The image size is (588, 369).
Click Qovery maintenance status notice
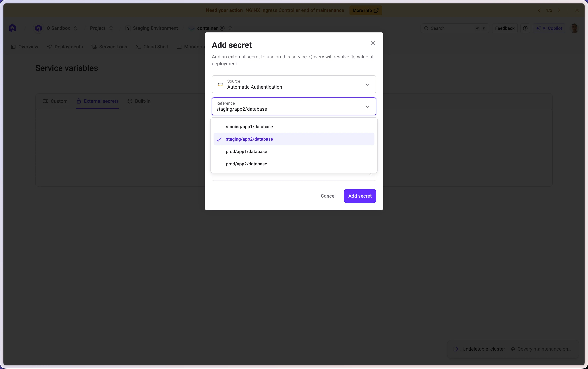click(x=541, y=349)
